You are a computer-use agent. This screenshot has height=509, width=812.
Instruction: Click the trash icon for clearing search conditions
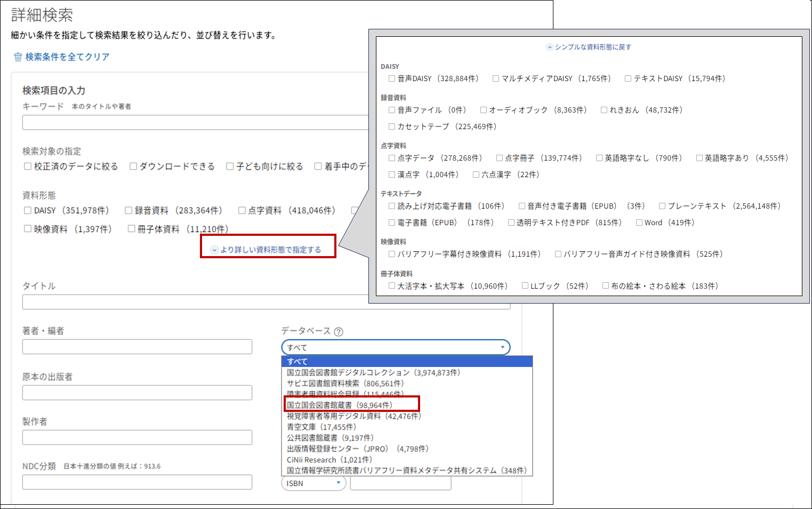[18, 57]
